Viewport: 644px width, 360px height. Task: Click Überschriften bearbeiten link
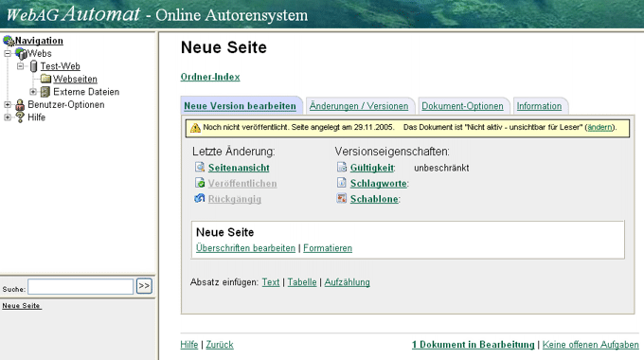(245, 248)
